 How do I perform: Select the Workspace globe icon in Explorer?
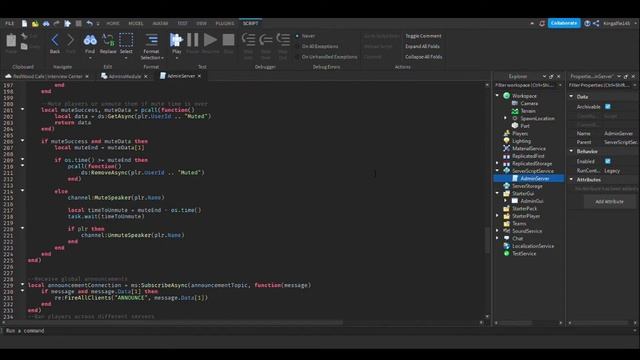[507, 96]
